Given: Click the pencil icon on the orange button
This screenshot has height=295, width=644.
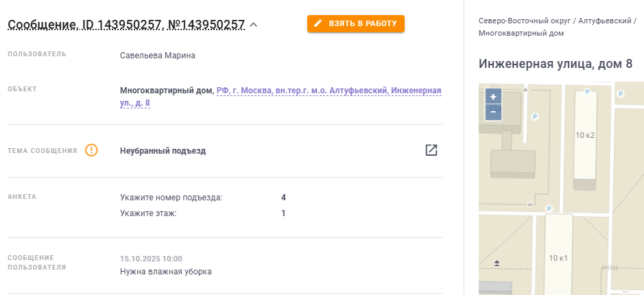Looking at the screenshot, I should click(318, 24).
